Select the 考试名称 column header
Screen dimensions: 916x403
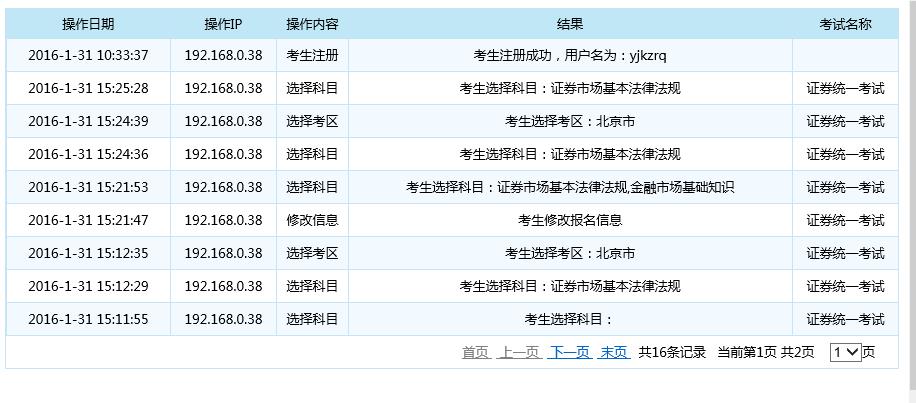(845, 24)
